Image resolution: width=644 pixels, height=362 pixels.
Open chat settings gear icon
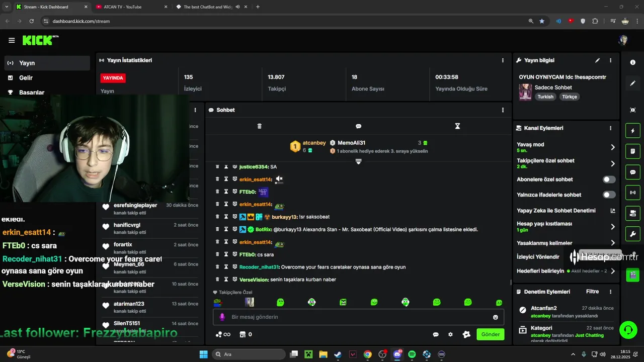coord(450,334)
